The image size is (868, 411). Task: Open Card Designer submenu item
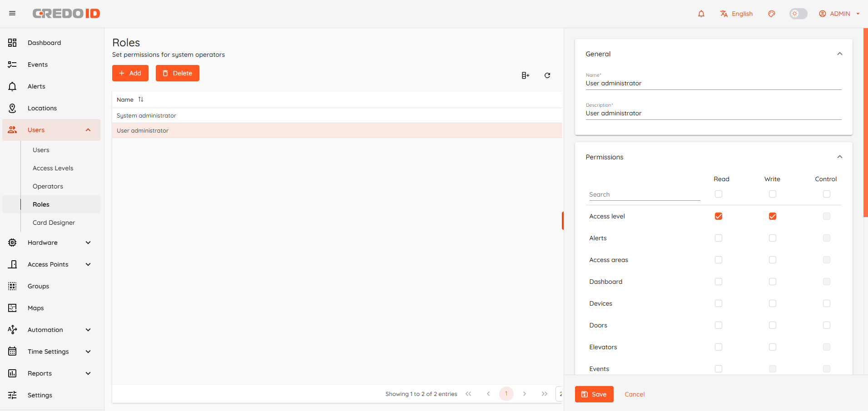pos(54,223)
